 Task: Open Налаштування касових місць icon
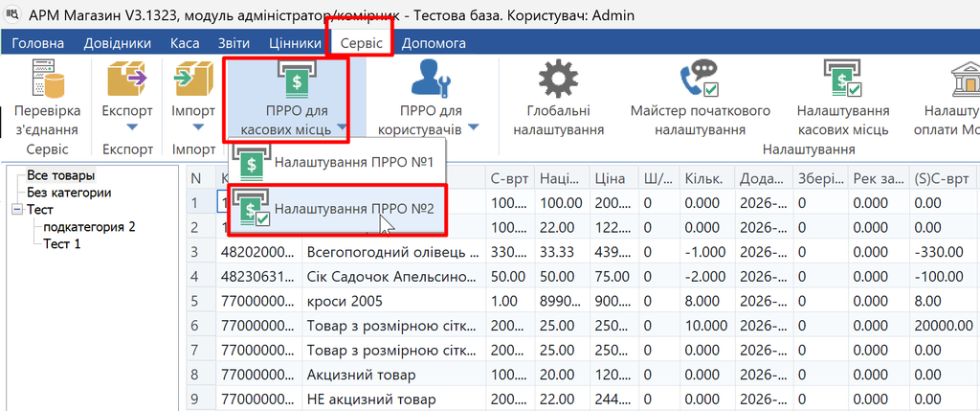842,80
